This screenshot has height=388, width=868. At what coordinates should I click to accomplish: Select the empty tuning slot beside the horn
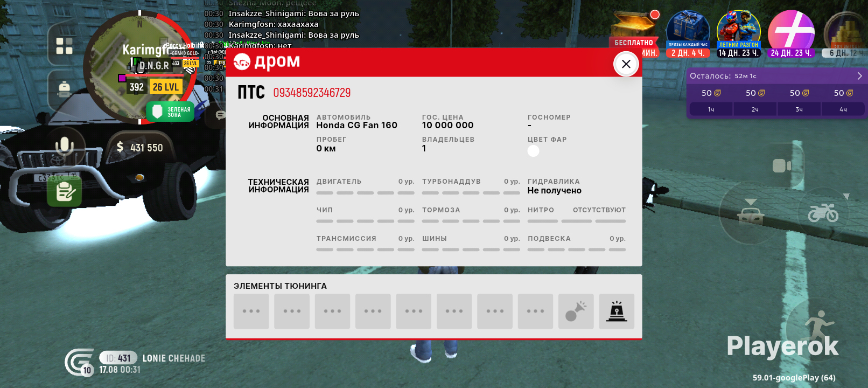(535, 311)
